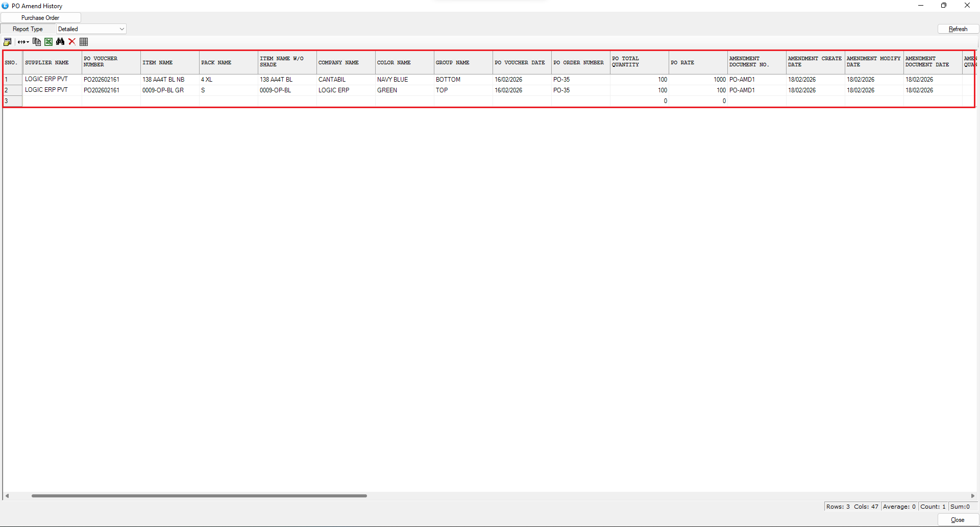980x527 pixels.
Task: Open the Report Type dropdown
Action: pyautogui.click(x=91, y=29)
